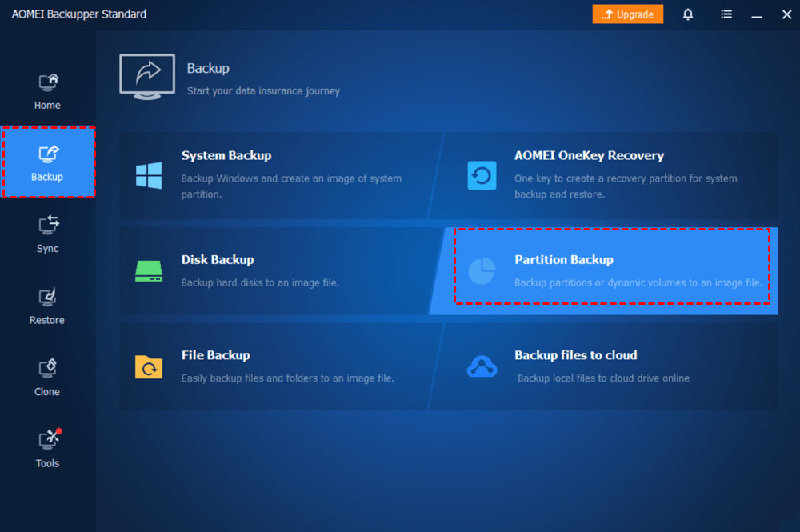Choose the Disk Backup title

[x=218, y=260]
